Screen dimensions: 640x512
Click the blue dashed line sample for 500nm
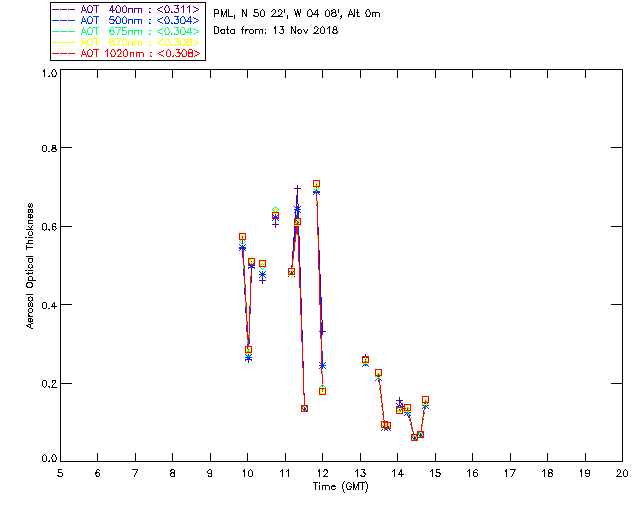[64, 20]
